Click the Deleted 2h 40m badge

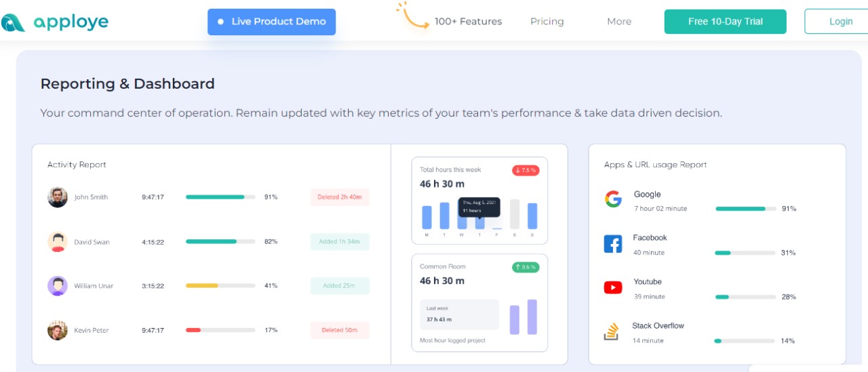(x=340, y=197)
